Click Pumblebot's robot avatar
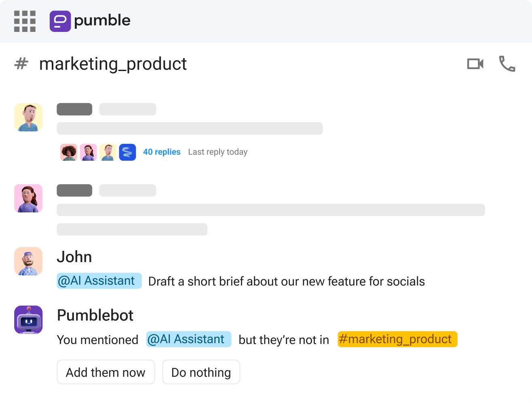The width and height of the screenshot is (532, 405). pyautogui.click(x=28, y=319)
